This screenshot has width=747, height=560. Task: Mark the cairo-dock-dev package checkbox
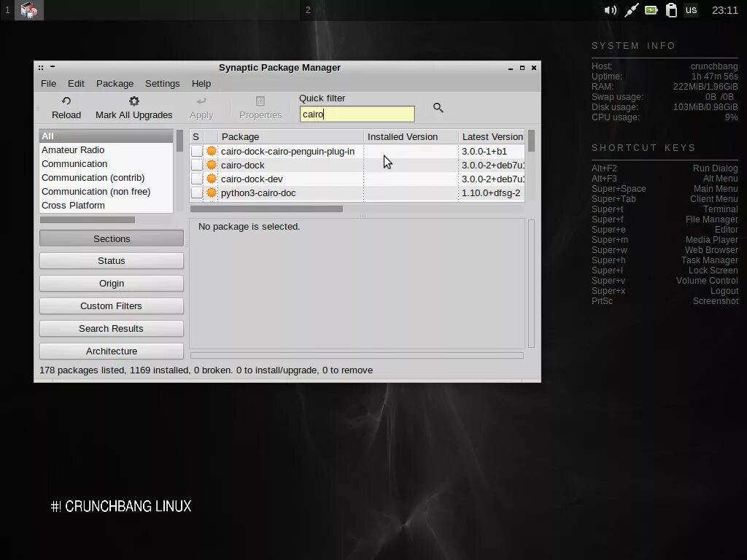[x=197, y=179]
